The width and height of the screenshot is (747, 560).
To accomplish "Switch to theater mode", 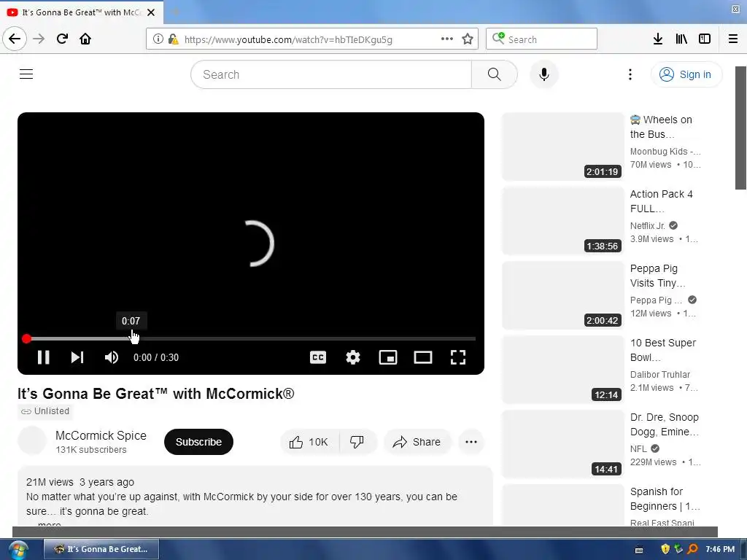I will [422, 357].
